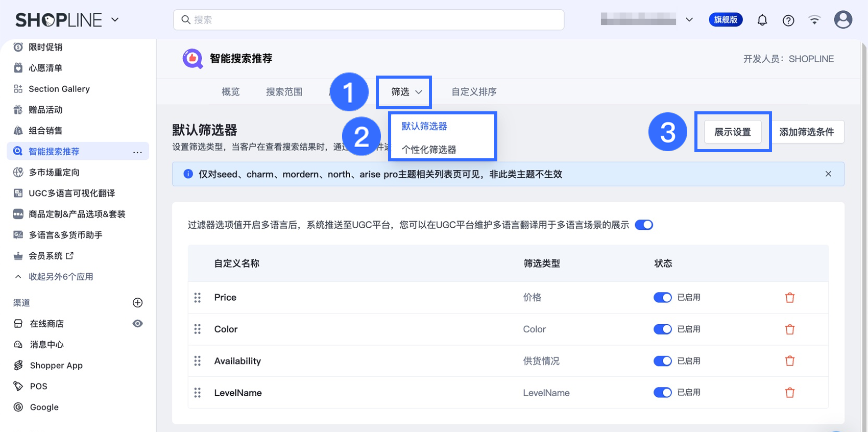Open the help question mark icon

point(788,20)
